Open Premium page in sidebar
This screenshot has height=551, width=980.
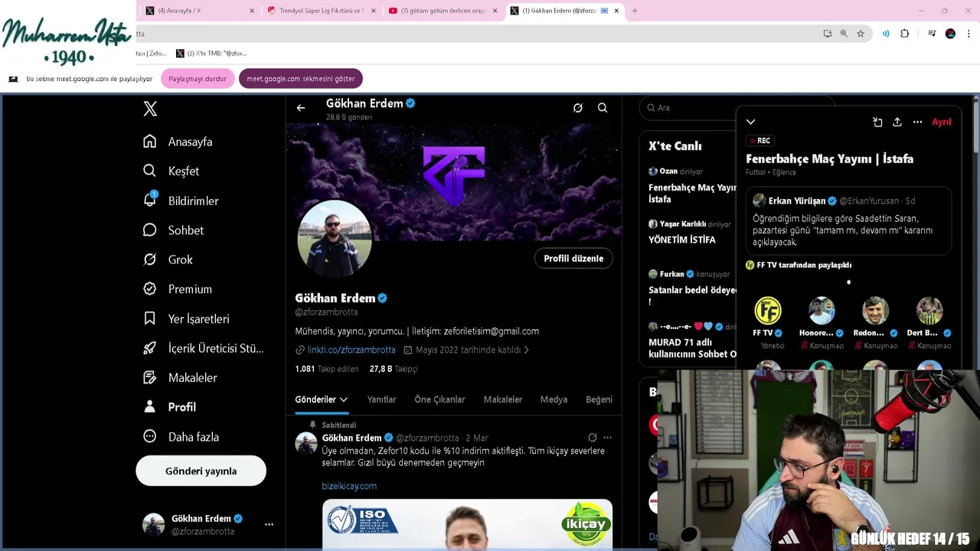click(x=178, y=289)
